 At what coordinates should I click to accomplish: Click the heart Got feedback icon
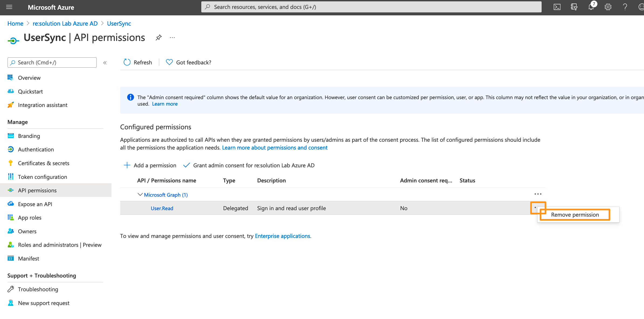coord(169,62)
